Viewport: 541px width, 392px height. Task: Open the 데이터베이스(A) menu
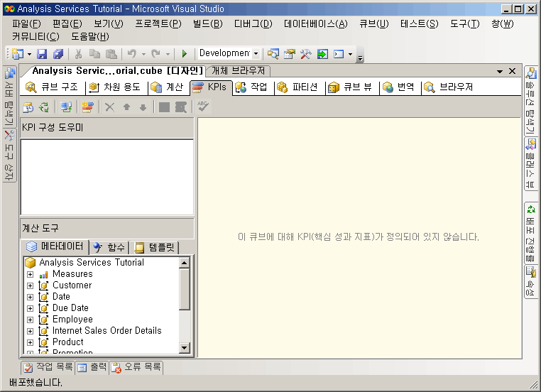coord(316,24)
